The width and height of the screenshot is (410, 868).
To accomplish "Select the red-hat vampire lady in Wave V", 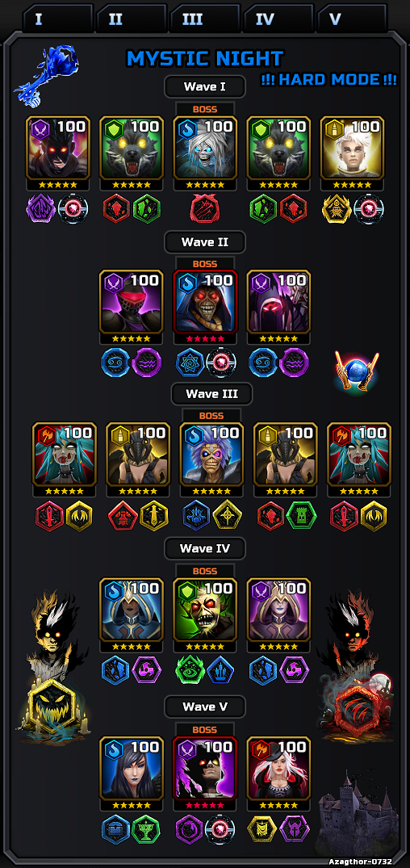I will [279, 768].
